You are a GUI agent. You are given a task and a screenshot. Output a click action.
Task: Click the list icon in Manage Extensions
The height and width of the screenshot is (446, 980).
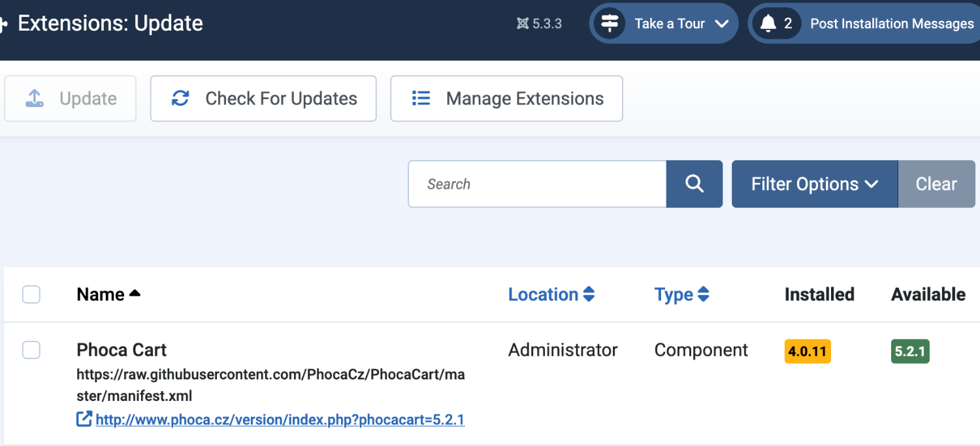pyautogui.click(x=421, y=99)
